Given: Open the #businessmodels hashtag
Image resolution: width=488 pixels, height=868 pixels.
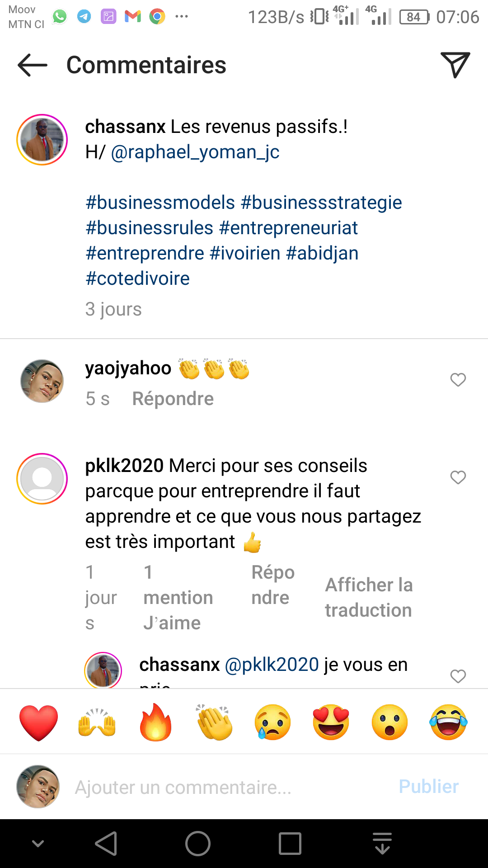Looking at the screenshot, I should tap(160, 203).
